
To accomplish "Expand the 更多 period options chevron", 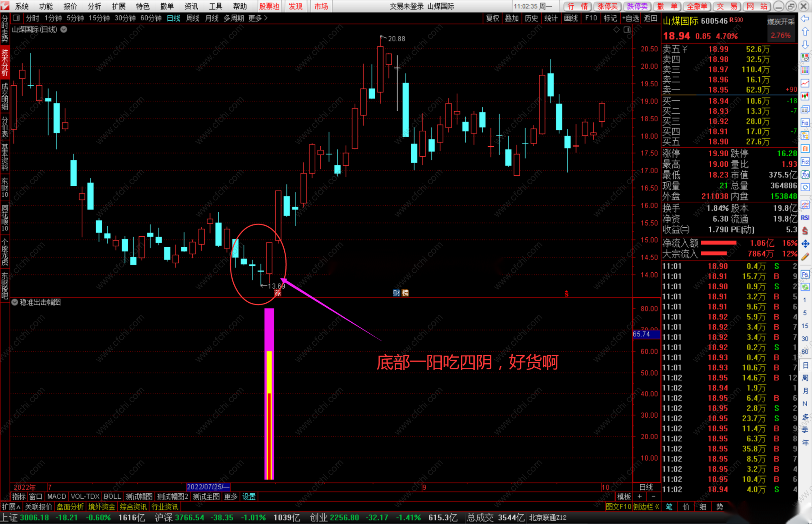I will point(266,18).
